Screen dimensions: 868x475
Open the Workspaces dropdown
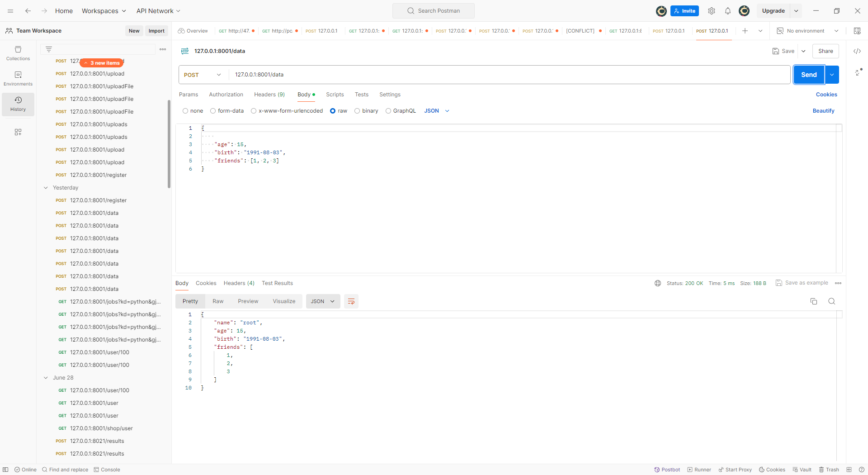[x=104, y=11]
